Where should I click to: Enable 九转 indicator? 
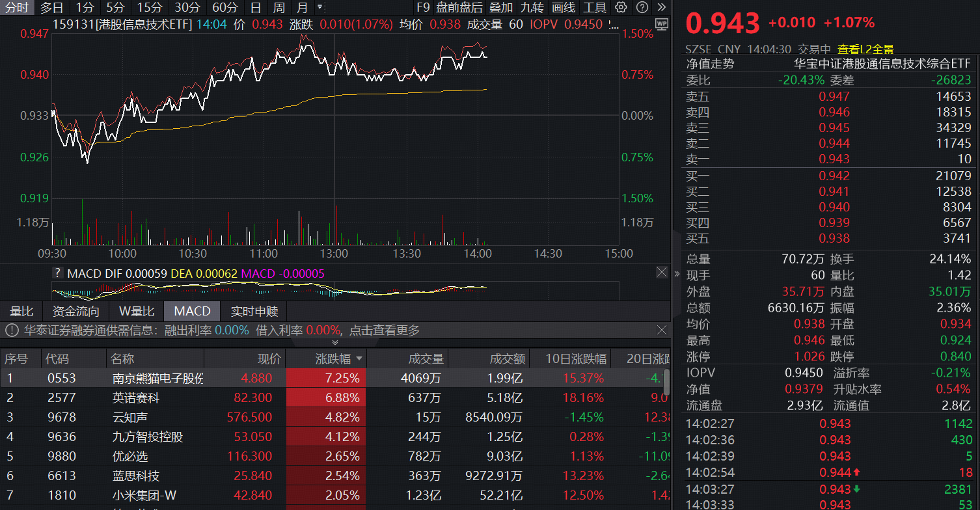532,8
